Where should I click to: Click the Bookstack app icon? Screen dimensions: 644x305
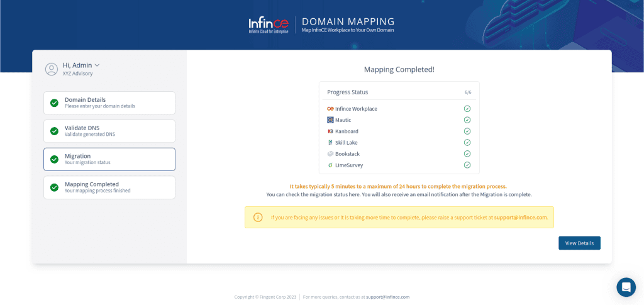(330, 154)
